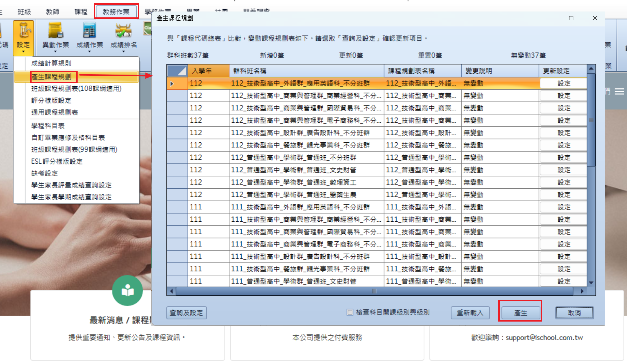Click 設定 for 111 國際貿易科 row
627x364 pixels.
point(563,232)
